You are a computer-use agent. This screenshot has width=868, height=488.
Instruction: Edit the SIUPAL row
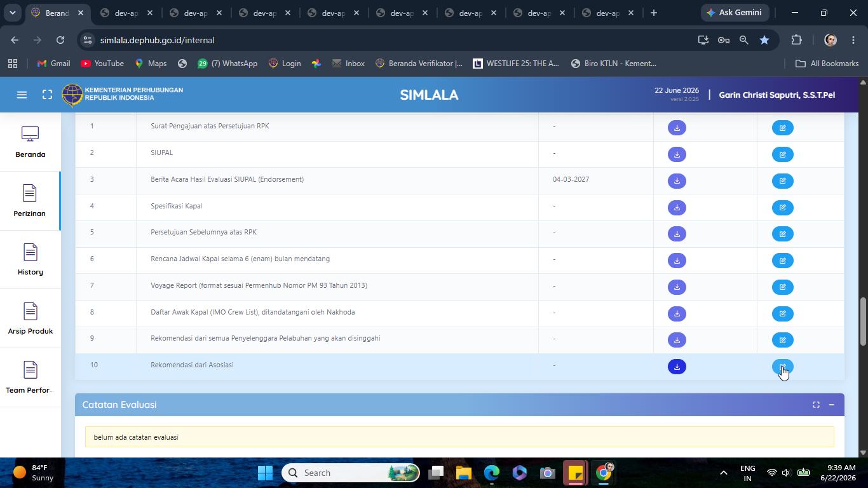tap(782, 154)
